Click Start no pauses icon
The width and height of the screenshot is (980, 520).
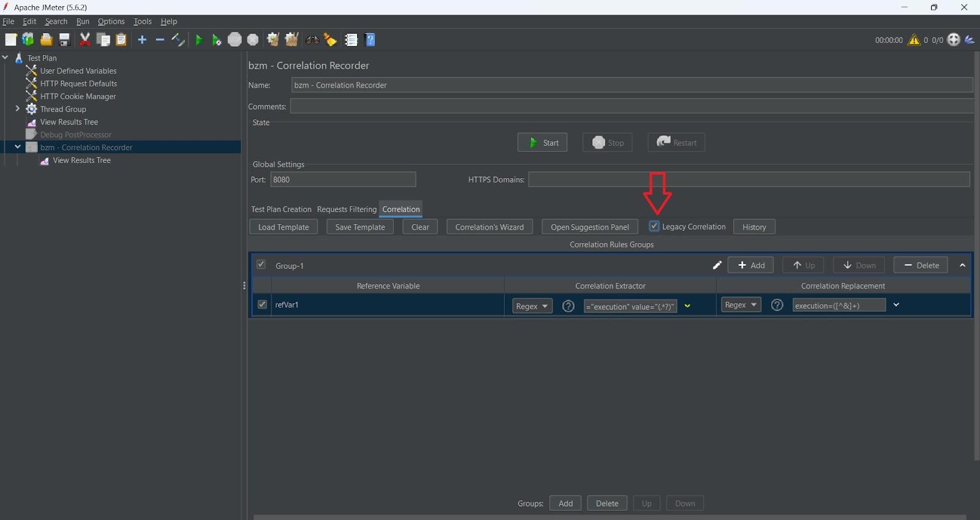216,40
